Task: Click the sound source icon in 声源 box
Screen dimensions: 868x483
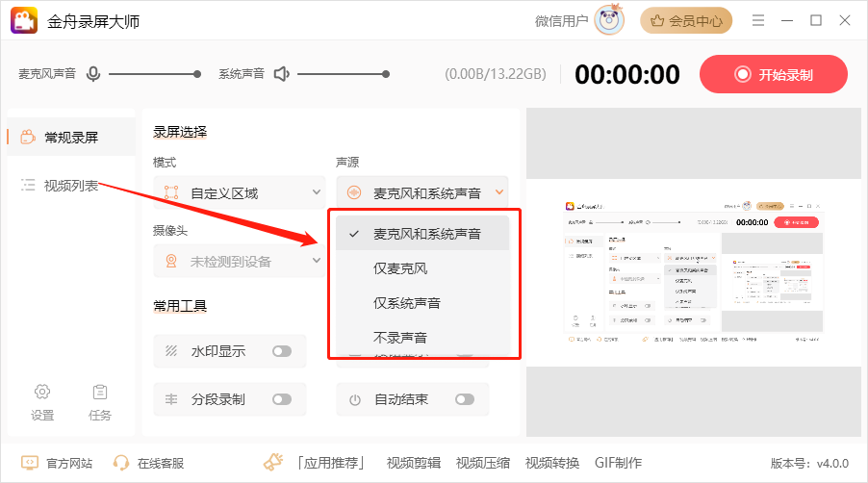Action: tap(354, 192)
